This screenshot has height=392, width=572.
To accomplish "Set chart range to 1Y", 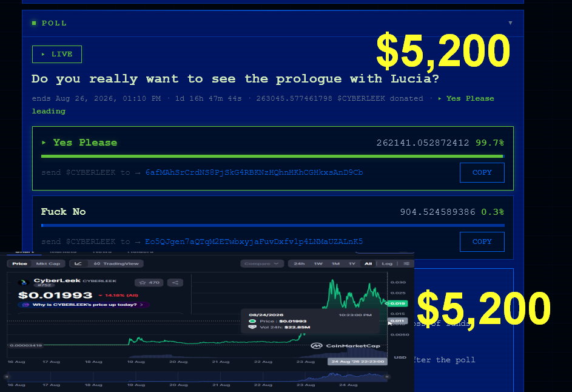I will [352, 263].
